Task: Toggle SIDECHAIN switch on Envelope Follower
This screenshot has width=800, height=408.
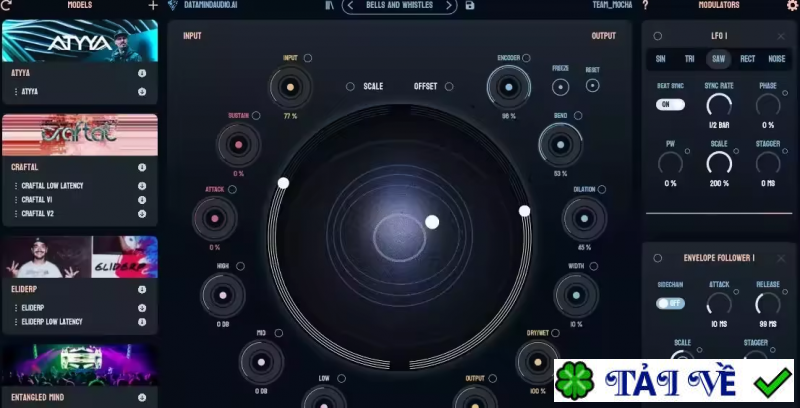Action: 670,303
